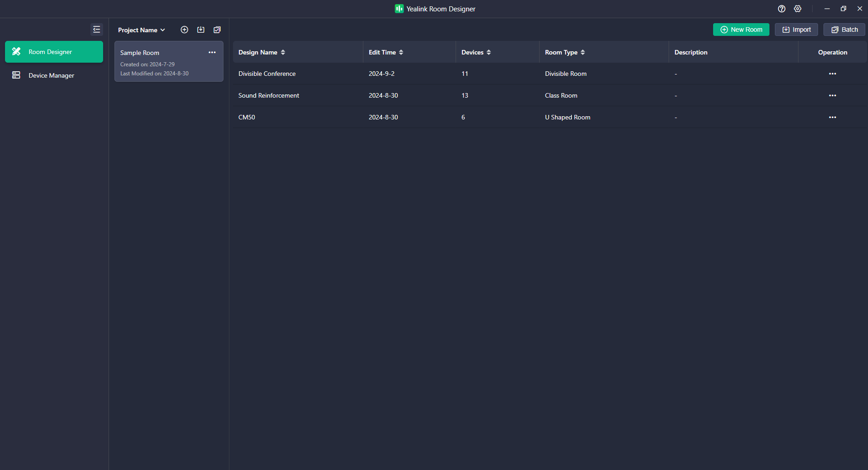Screen dimensions: 868x470
Task: Click the Operation column header
Action: point(833,52)
